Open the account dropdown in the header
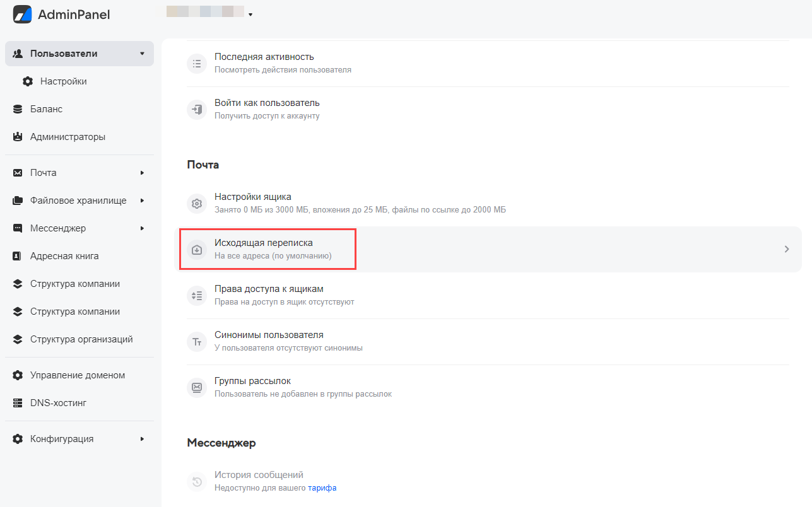Viewport: 812px width, 507px height. (250, 15)
